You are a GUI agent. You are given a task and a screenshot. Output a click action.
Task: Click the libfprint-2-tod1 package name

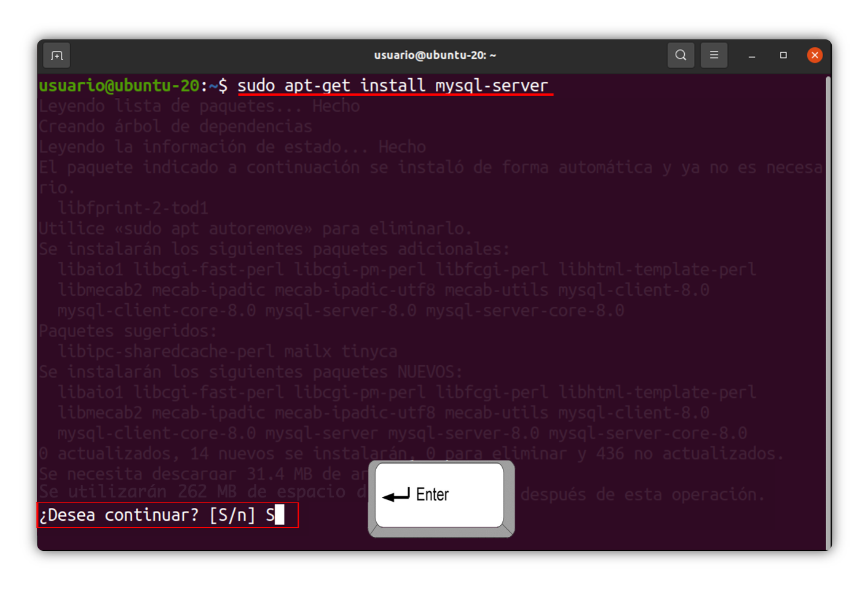pos(133,208)
